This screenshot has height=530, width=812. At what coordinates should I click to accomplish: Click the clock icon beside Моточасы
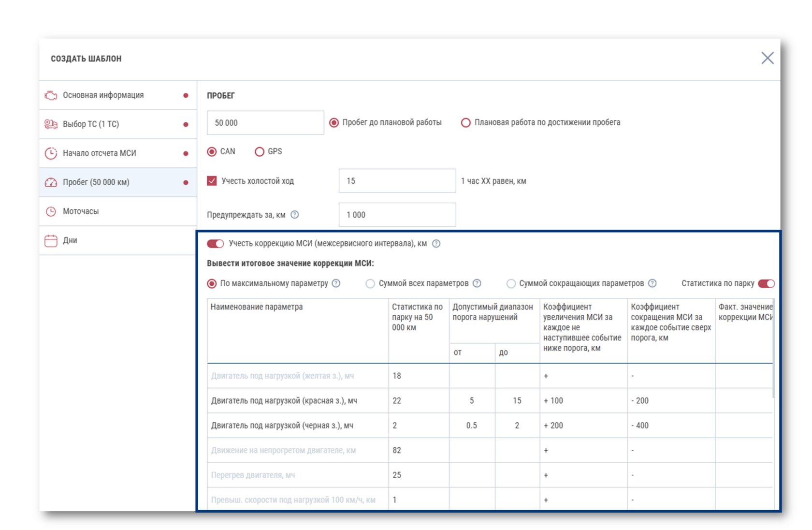51,211
